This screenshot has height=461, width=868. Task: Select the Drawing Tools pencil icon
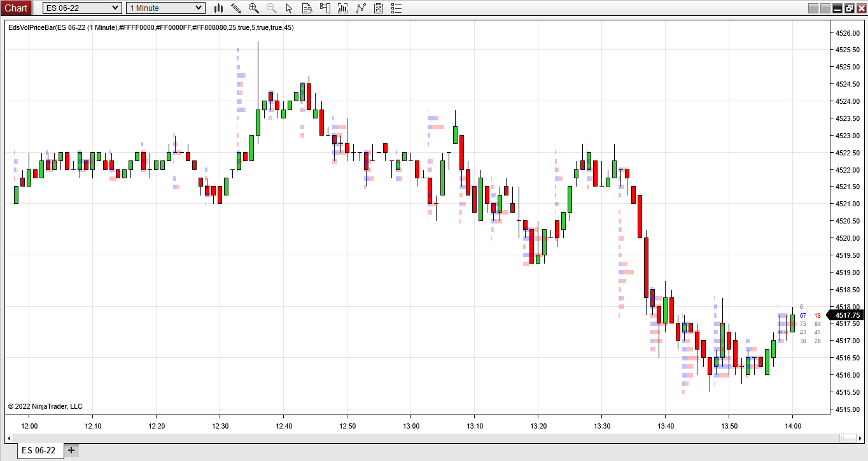[236, 8]
